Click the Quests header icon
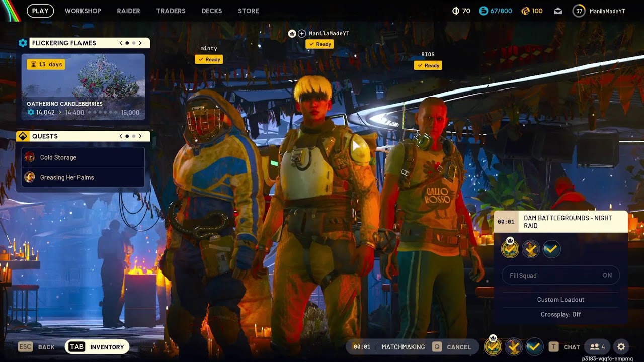Image resolution: width=644 pixels, height=362 pixels. pyautogui.click(x=23, y=136)
